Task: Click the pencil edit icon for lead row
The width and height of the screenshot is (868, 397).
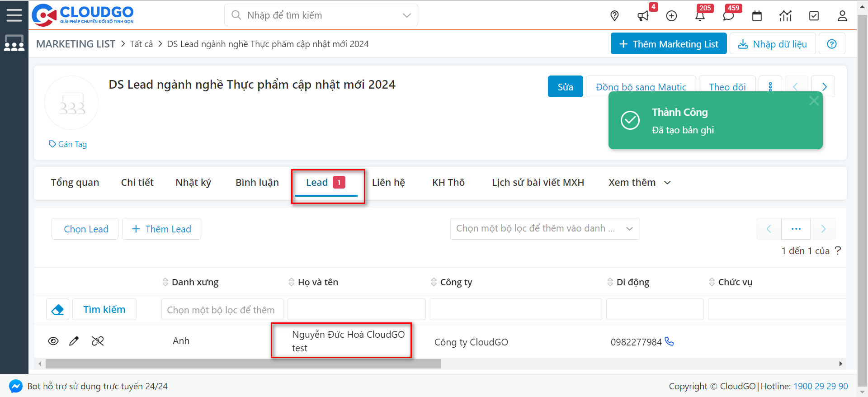Action: pyautogui.click(x=74, y=341)
